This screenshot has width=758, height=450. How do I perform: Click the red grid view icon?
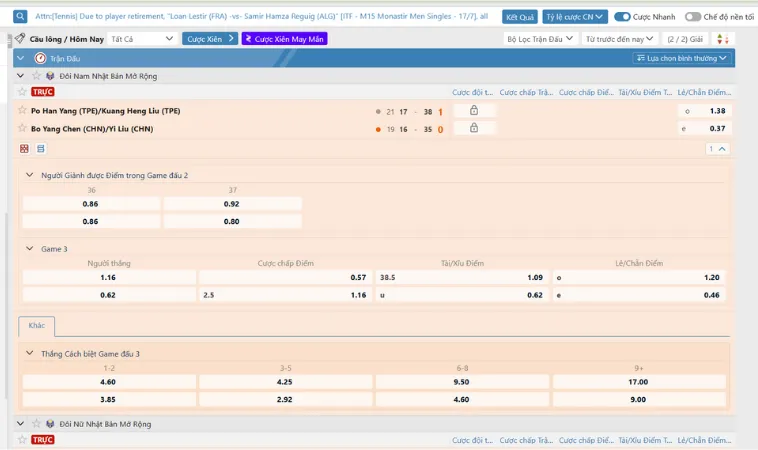tap(25, 149)
